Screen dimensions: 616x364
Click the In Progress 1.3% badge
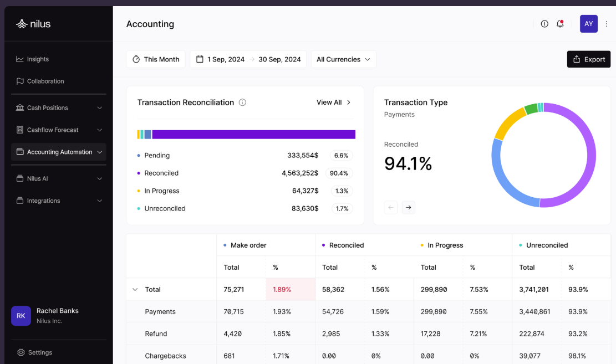[342, 191]
